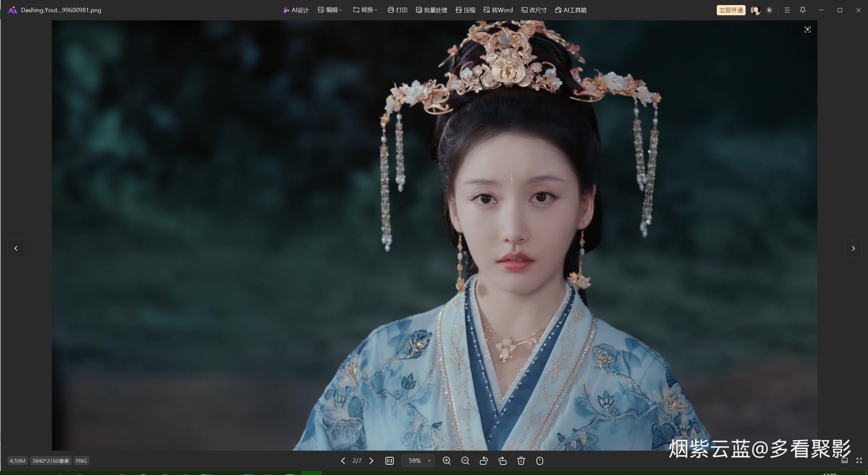Rotate image counterclockwise
Image resolution: width=868 pixels, height=475 pixels.
[x=484, y=461]
